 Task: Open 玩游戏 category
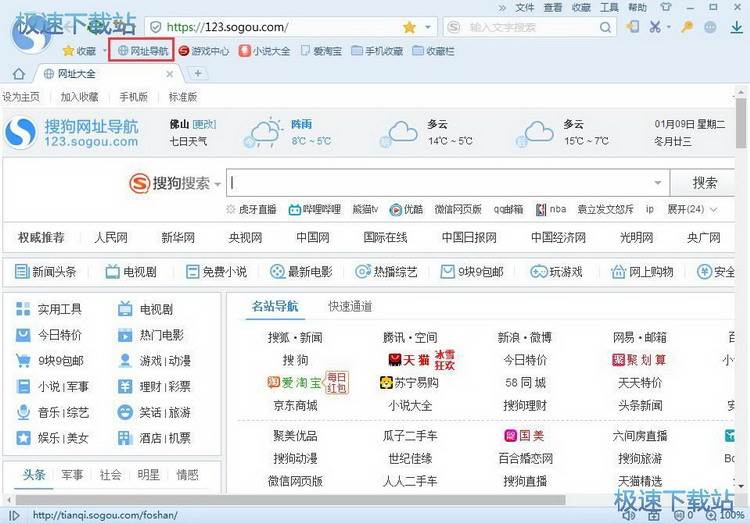(x=556, y=272)
